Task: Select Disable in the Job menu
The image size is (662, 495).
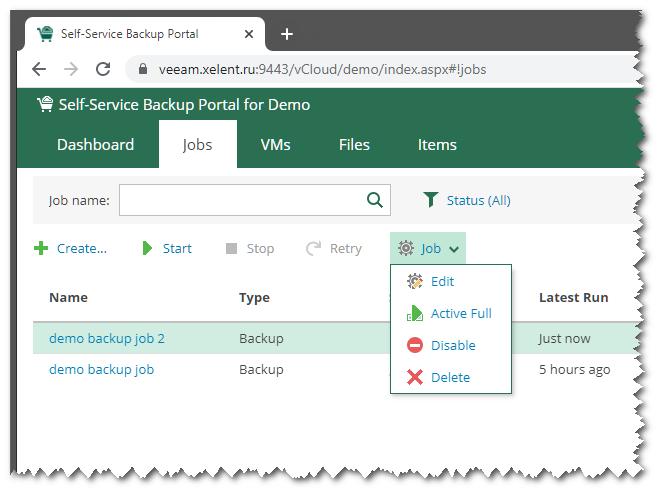Action: pos(453,345)
